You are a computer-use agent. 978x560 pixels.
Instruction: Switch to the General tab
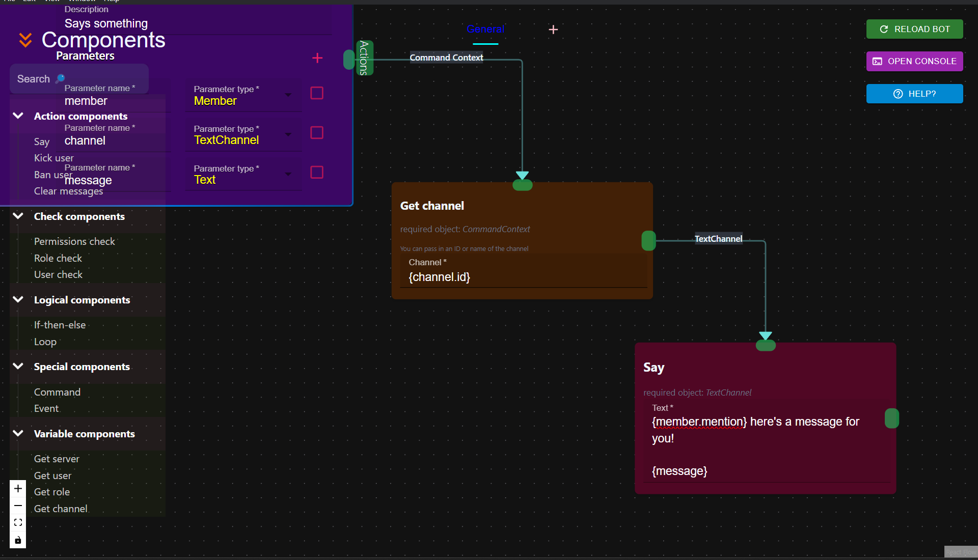pos(485,30)
